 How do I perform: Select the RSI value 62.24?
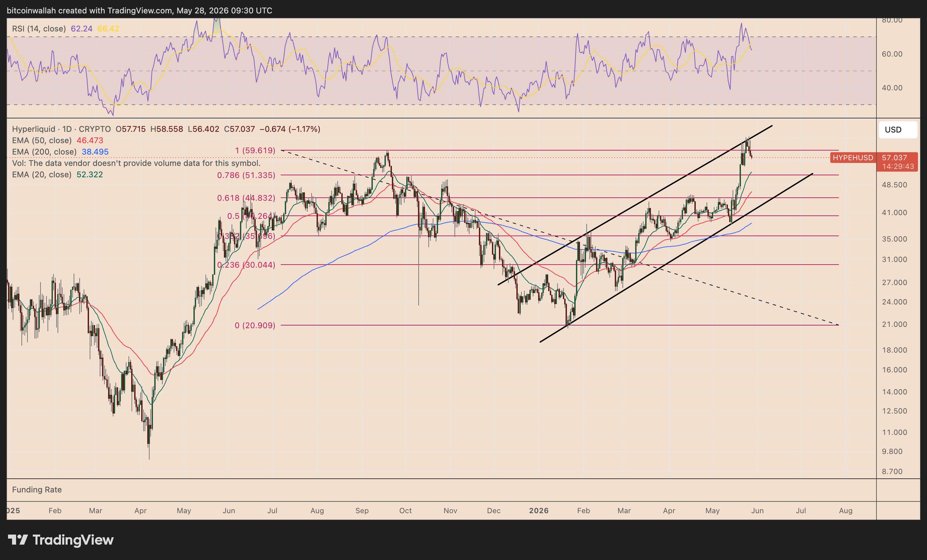82,28
